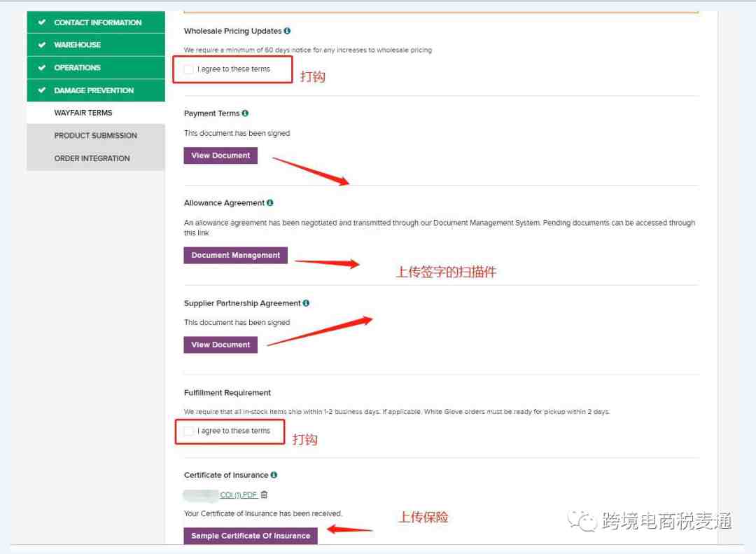The width and height of the screenshot is (756, 554).
Task: Check agree to terms under Fulfillment Requirement
Action: click(x=189, y=431)
